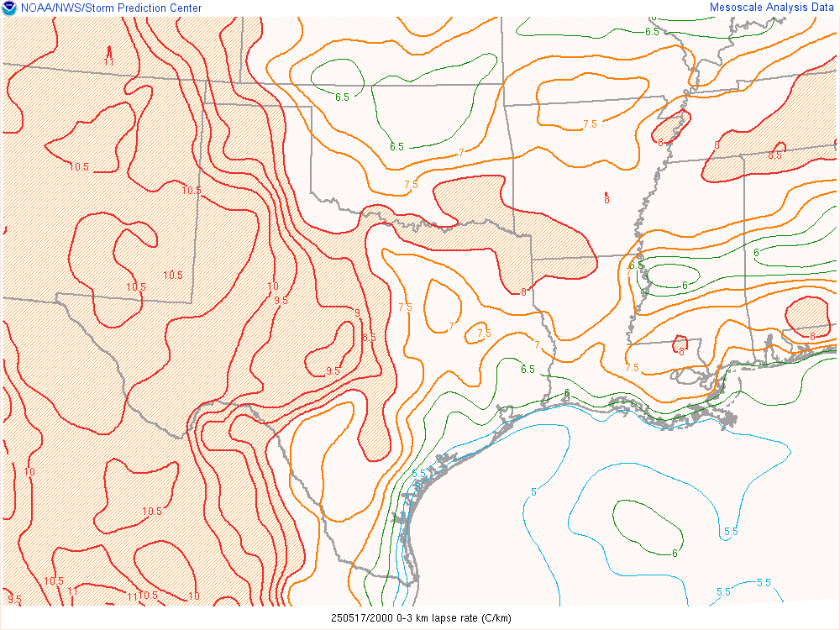Click the 0-3 km lapse rate caption
The width and height of the screenshot is (840, 630).
pyautogui.click(x=420, y=618)
